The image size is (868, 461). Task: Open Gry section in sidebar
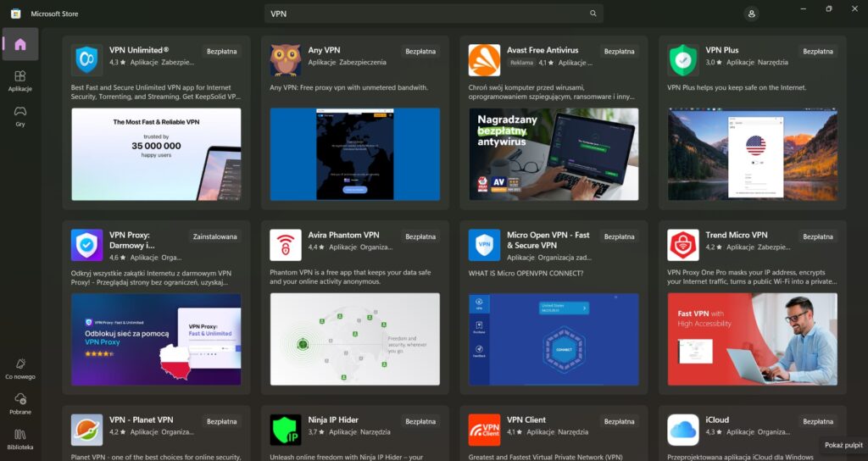click(x=20, y=116)
